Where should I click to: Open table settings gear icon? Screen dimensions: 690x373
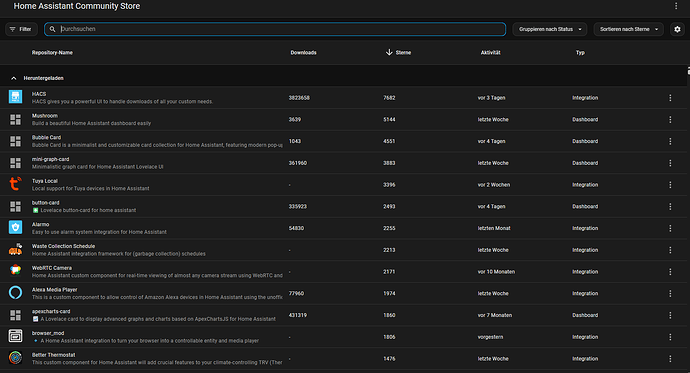click(677, 29)
